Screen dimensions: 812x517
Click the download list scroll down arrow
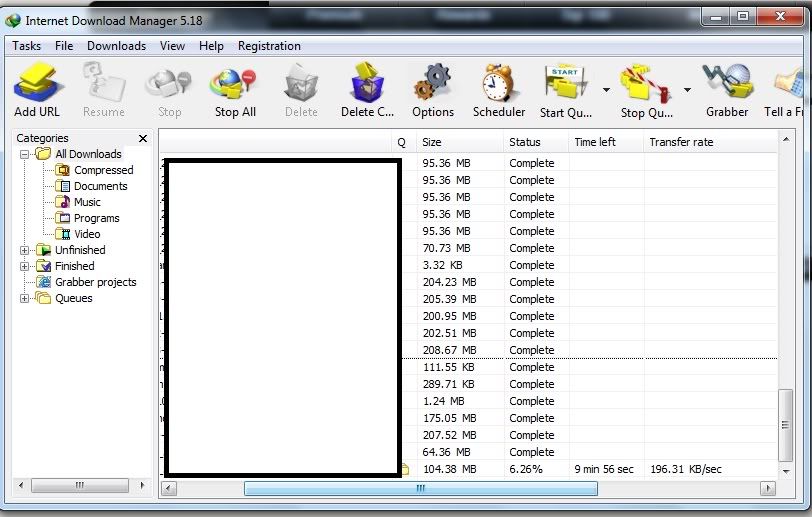(x=786, y=471)
